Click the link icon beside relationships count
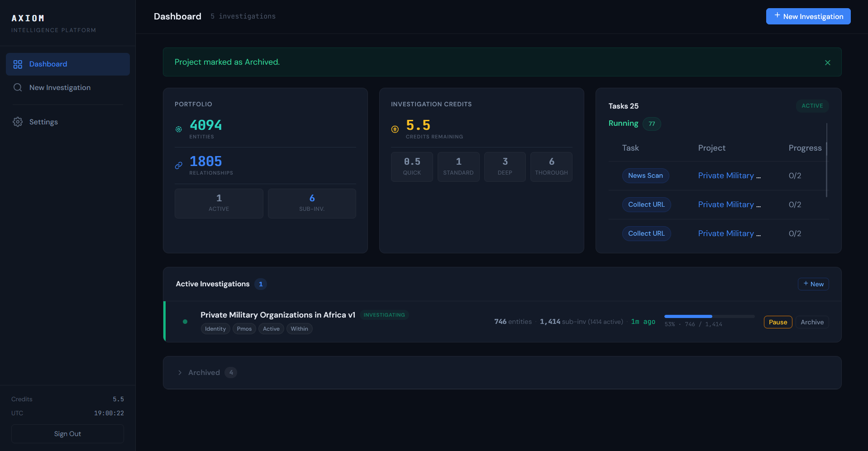This screenshot has height=451, width=868. coord(178,165)
